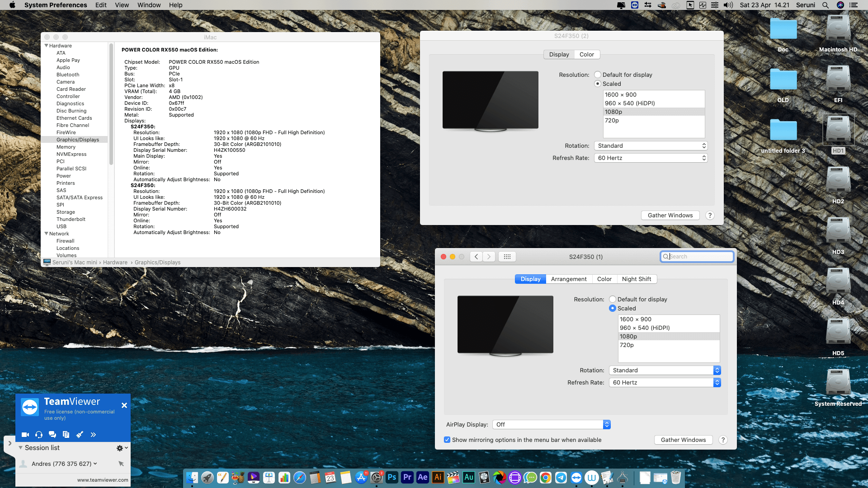Select Graphics/Displays in iMac sidebar
Image resolution: width=868 pixels, height=488 pixels.
[74, 140]
